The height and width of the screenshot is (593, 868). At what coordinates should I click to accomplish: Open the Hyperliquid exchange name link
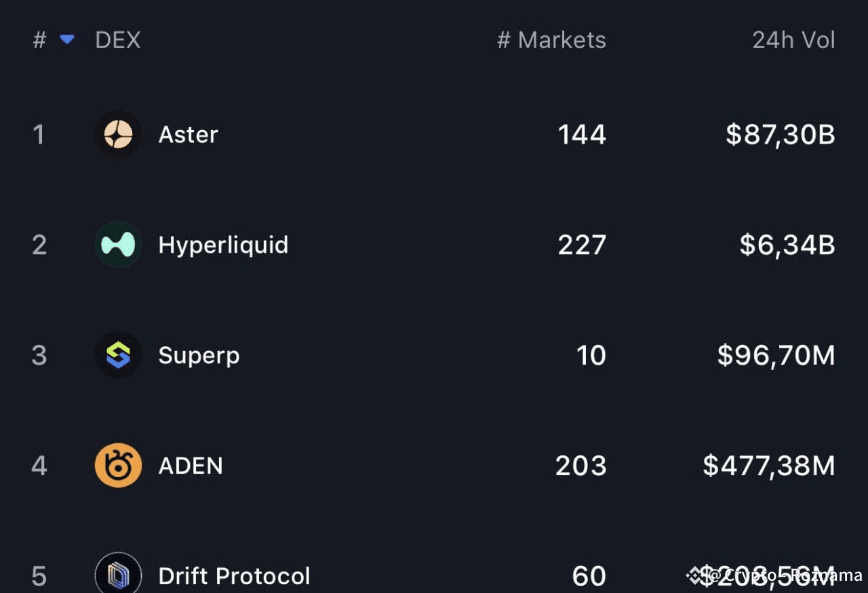pos(224,245)
